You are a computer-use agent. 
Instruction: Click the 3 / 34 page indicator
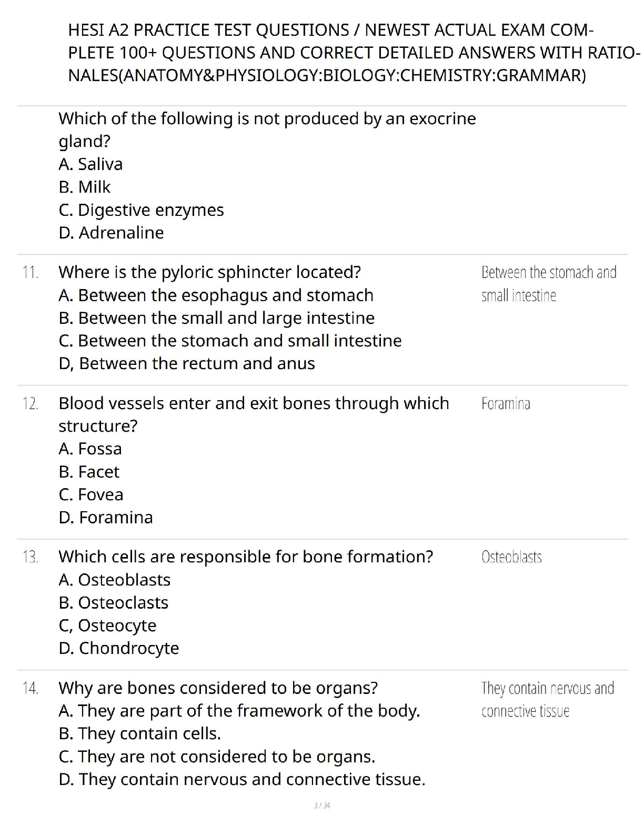[322, 806]
